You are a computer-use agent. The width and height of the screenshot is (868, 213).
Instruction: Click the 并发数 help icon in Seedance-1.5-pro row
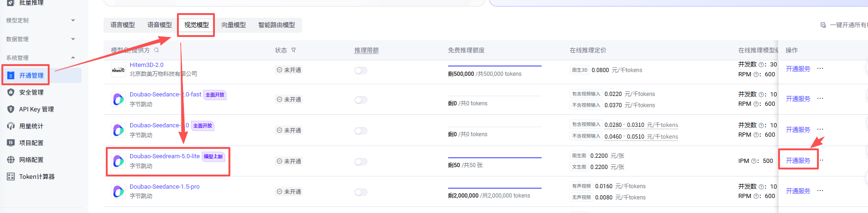(761, 187)
